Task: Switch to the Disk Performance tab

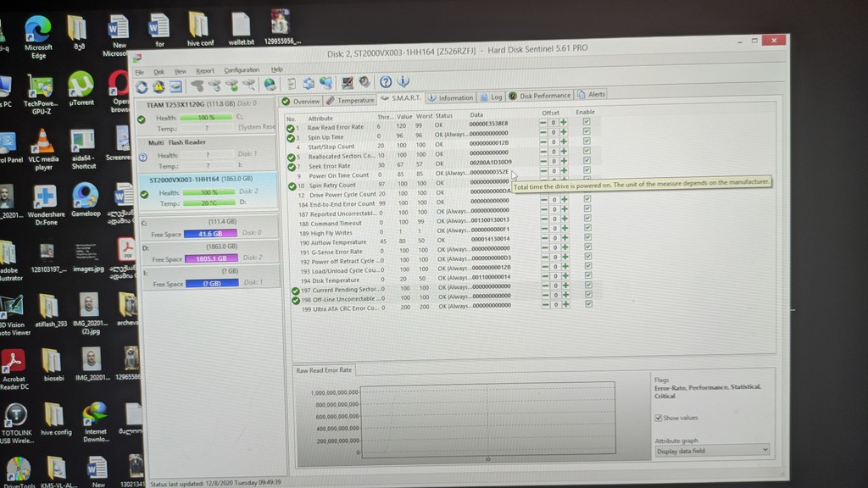Action: point(540,96)
